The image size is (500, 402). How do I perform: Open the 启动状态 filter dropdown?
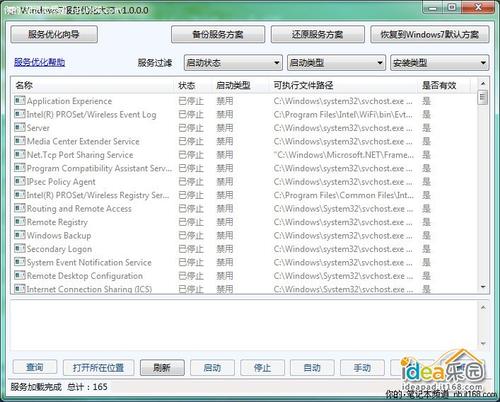pyautogui.click(x=233, y=63)
